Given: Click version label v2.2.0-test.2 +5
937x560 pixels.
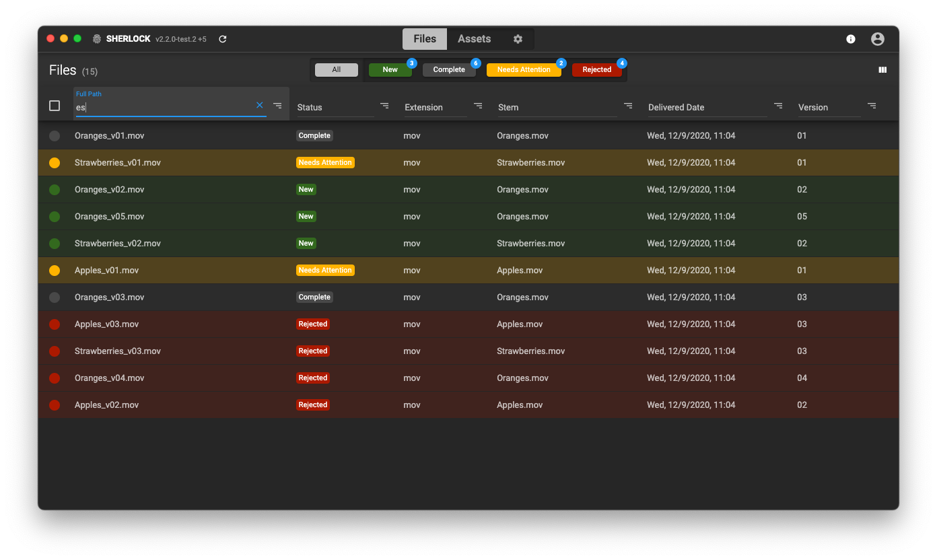Looking at the screenshot, I should [x=181, y=39].
